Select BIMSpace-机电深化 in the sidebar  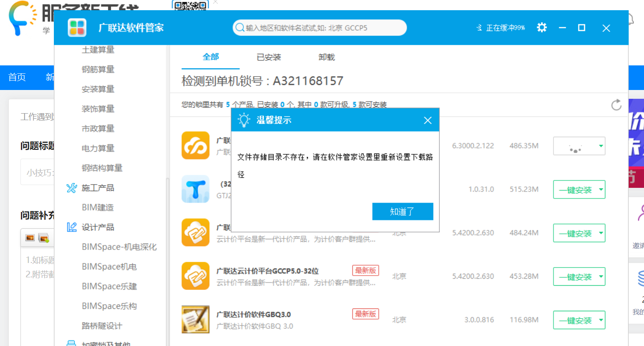point(119,247)
